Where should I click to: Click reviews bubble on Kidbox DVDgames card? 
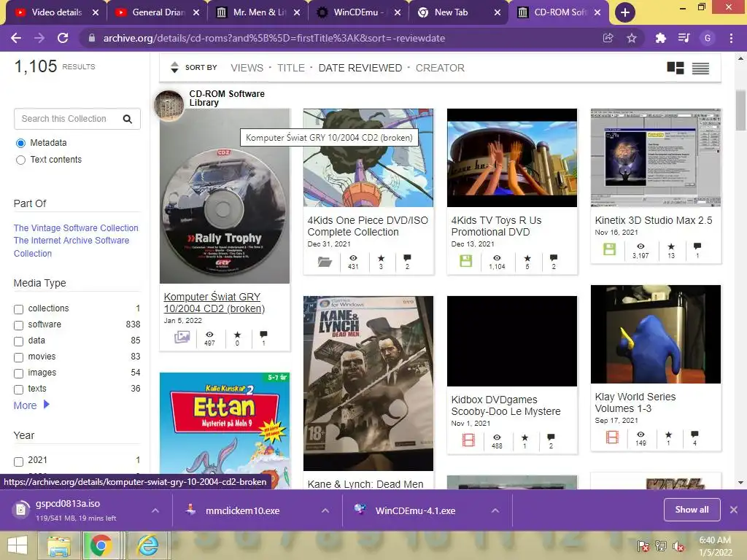click(x=551, y=437)
